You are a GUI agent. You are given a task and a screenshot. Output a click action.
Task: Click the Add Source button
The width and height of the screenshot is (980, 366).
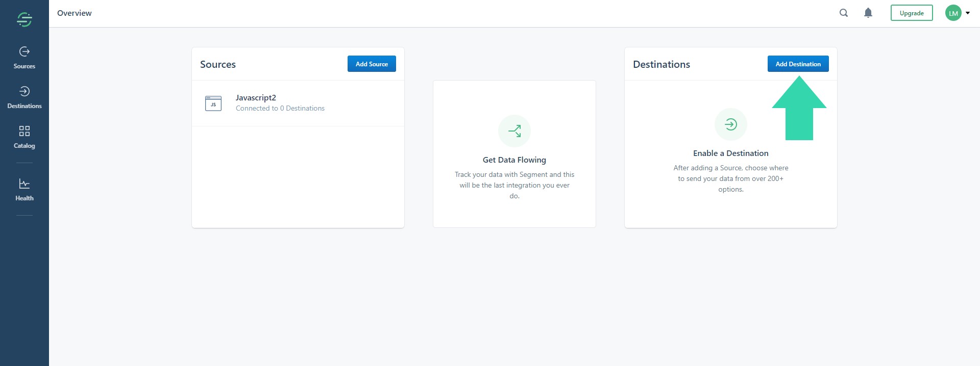point(372,64)
